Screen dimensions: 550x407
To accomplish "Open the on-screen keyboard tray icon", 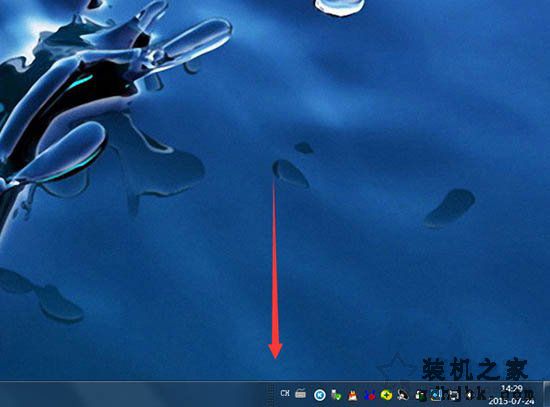I will 301,394.
